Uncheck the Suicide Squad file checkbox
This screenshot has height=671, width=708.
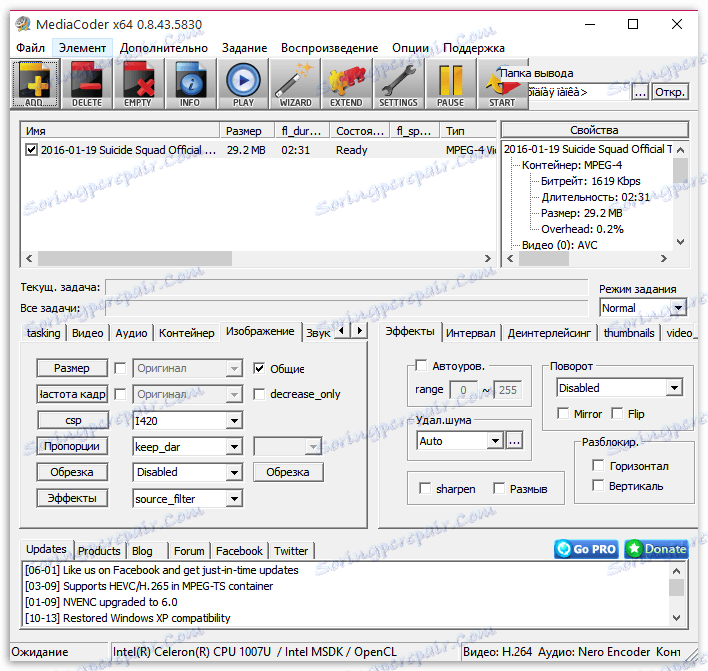pos(31,149)
